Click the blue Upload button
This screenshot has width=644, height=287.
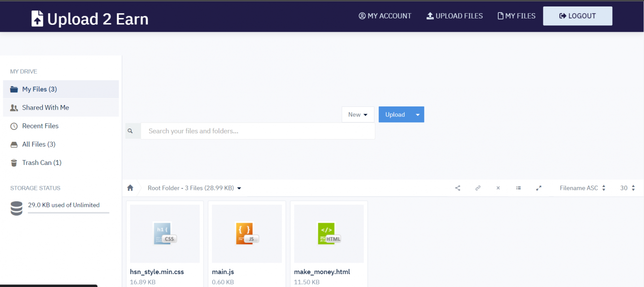395,114
